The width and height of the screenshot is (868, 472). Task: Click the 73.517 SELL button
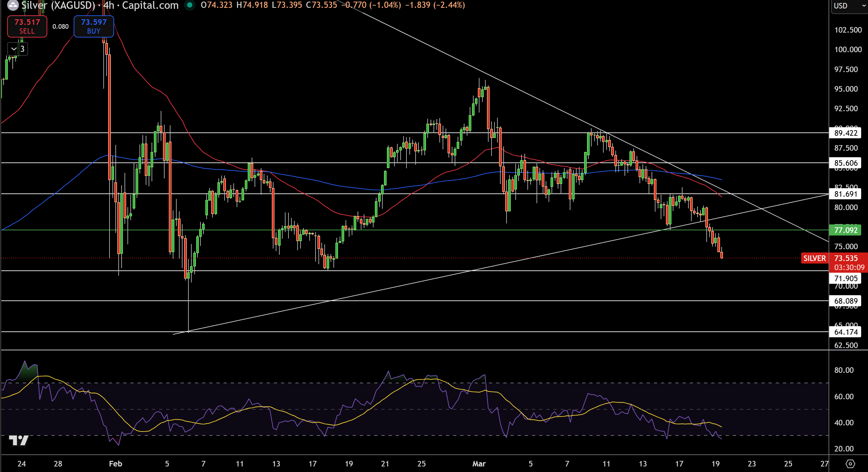[x=27, y=26]
